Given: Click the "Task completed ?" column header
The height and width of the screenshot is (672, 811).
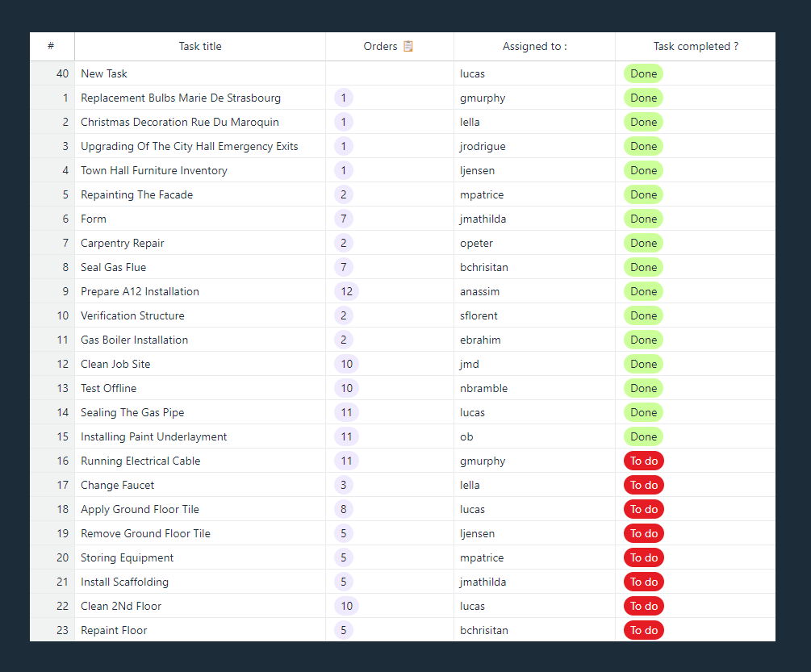Looking at the screenshot, I should coord(696,46).
